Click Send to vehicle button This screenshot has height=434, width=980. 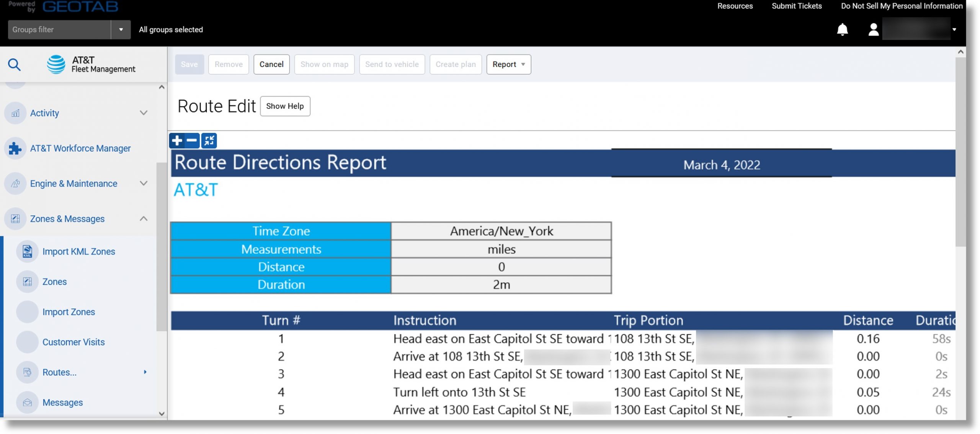[x=392, y=64]
